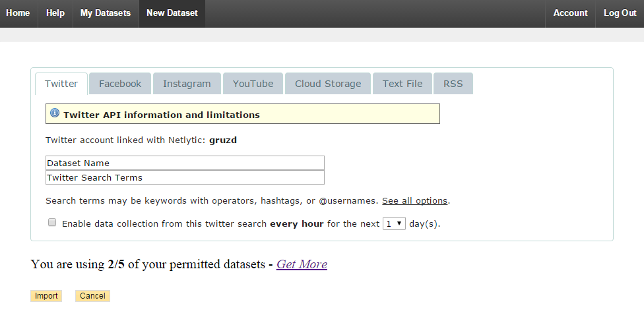This screenshot has height=323, width=644.
Task: Focus the Twitter Search Terms field
Action: point(185,177)
